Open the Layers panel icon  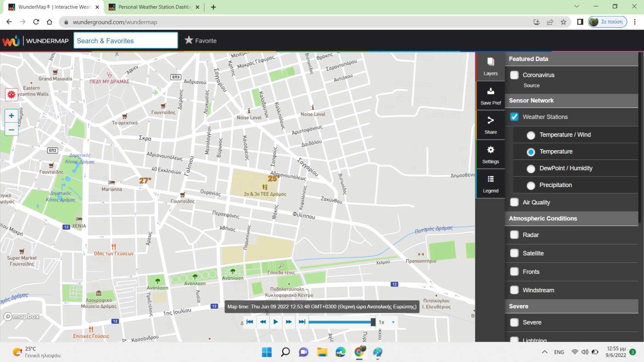[x=490, y=66]
